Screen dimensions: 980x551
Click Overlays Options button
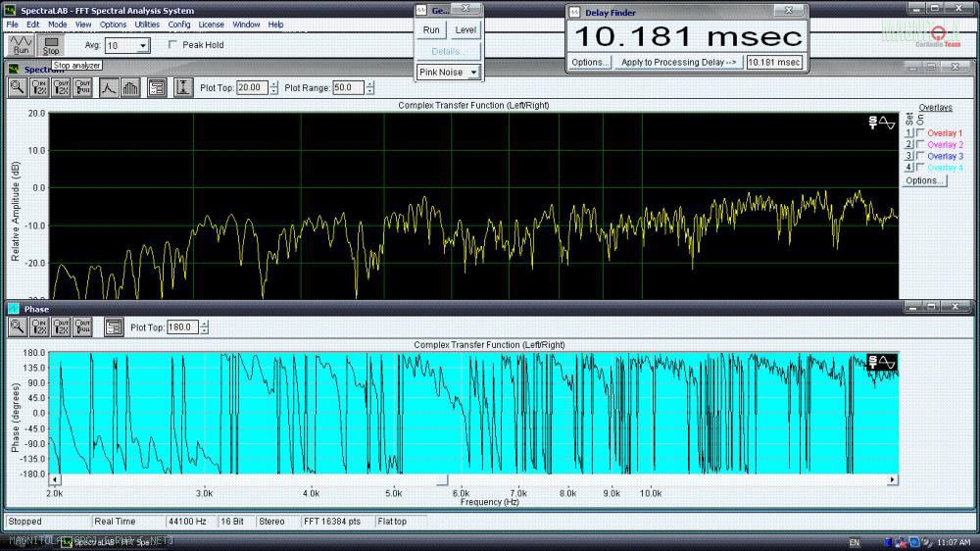(x=924, y=180)
